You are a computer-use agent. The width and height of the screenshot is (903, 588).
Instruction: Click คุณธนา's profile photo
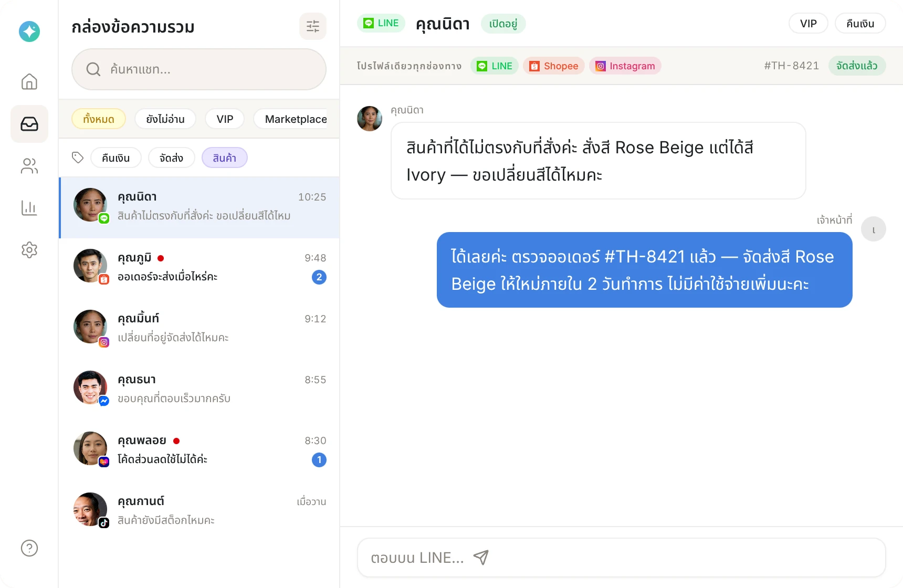click(90, 387)
